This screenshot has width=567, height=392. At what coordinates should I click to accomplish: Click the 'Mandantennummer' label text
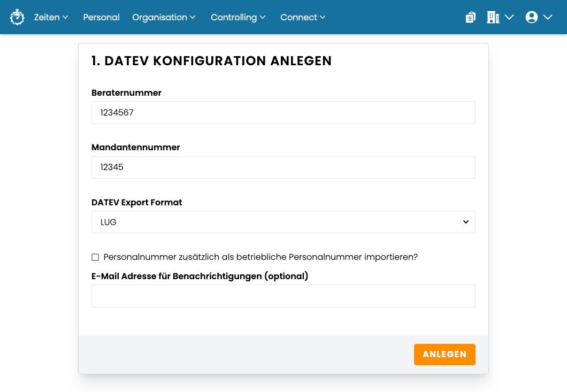(136, 147)
